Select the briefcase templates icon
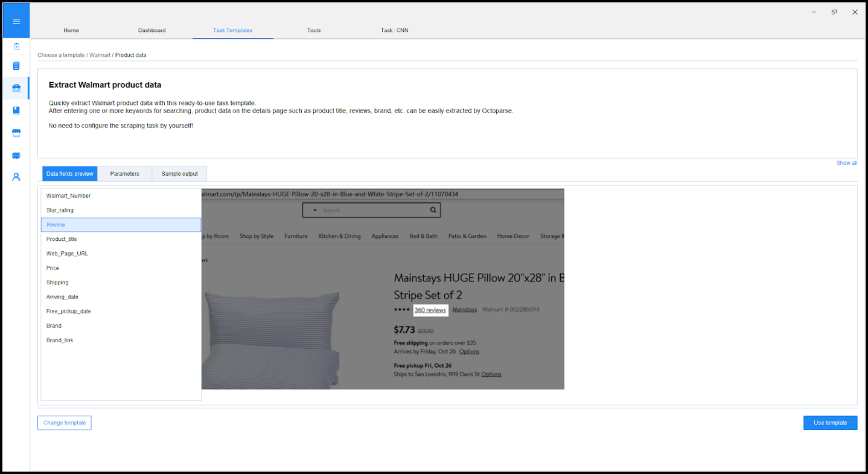868x474 pixels. (16, 88)
